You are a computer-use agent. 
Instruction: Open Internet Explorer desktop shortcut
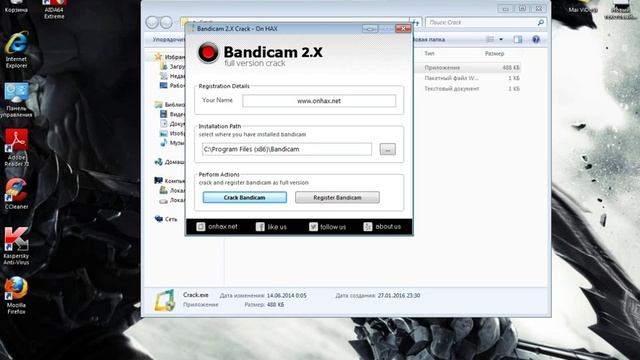(16, 50)
